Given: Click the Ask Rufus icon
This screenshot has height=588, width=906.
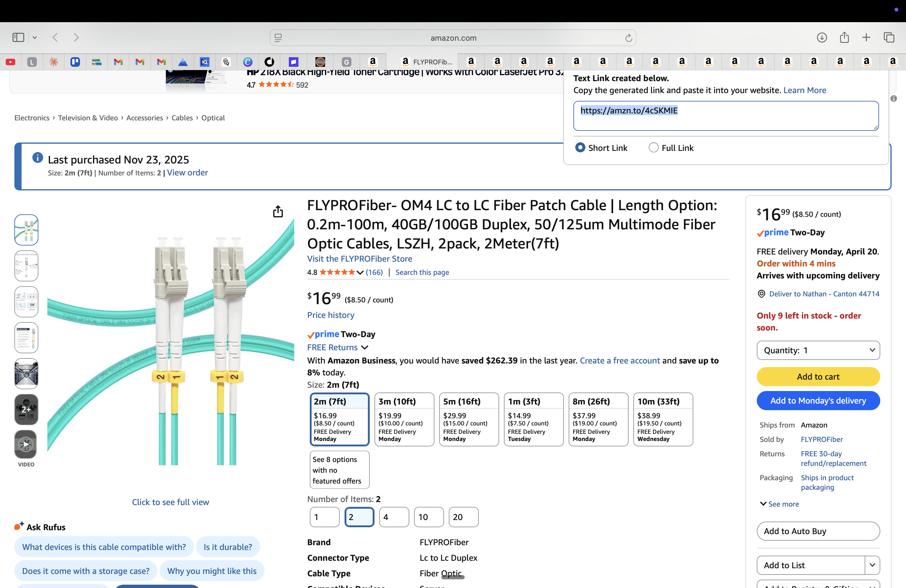Looking at the screenshot, I should point(19,526).
